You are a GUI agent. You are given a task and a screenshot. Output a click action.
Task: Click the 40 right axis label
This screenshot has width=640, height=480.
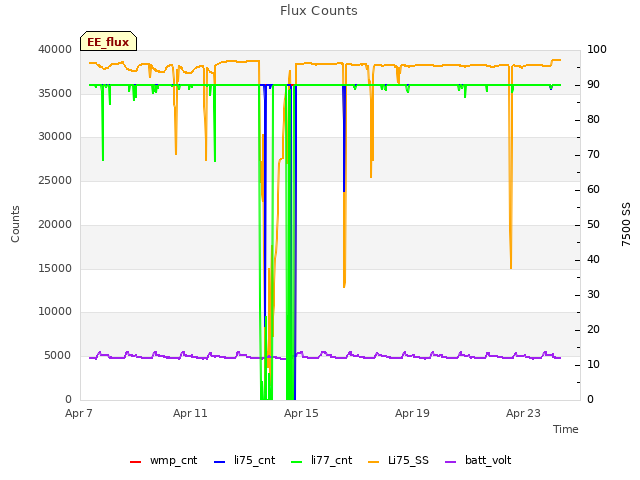[593, 260]
